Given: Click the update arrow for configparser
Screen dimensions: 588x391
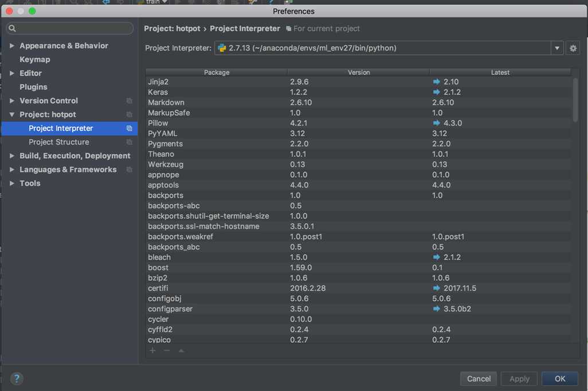Looking at the screenshot, I should tap(436, 308).
